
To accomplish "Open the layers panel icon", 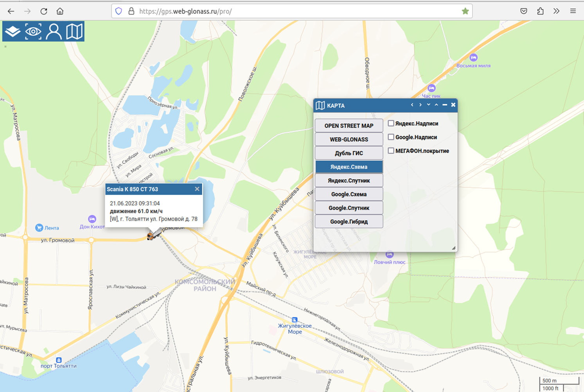I will point(13,32).
